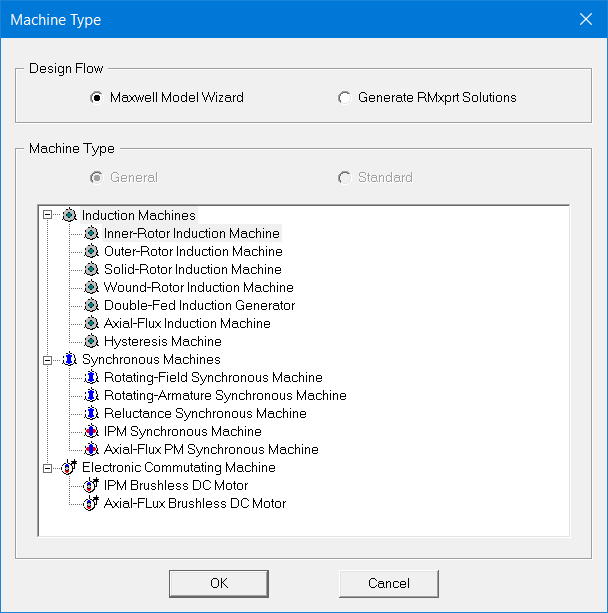The image size is (608, 613).
Task: Close the Machine Type dialog window
Action: tap(585, 19)
